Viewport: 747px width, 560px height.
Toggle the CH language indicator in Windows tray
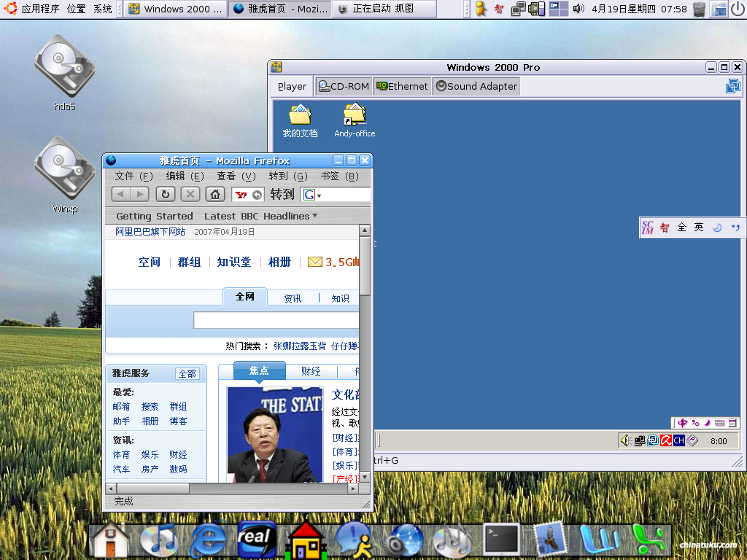coord(679,440)
